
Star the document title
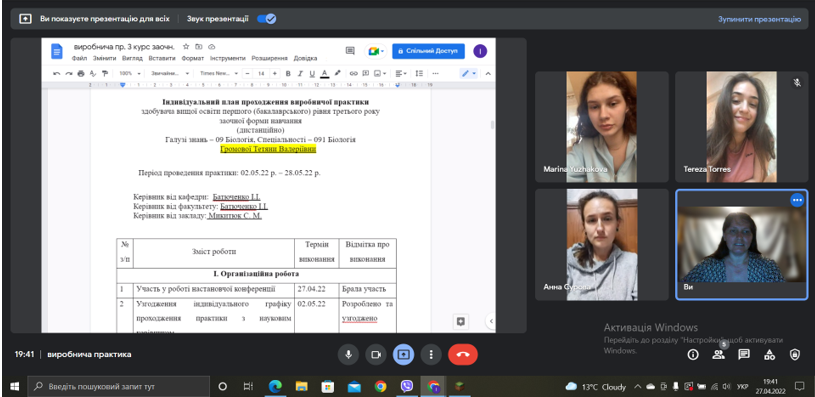click(186, 47)
